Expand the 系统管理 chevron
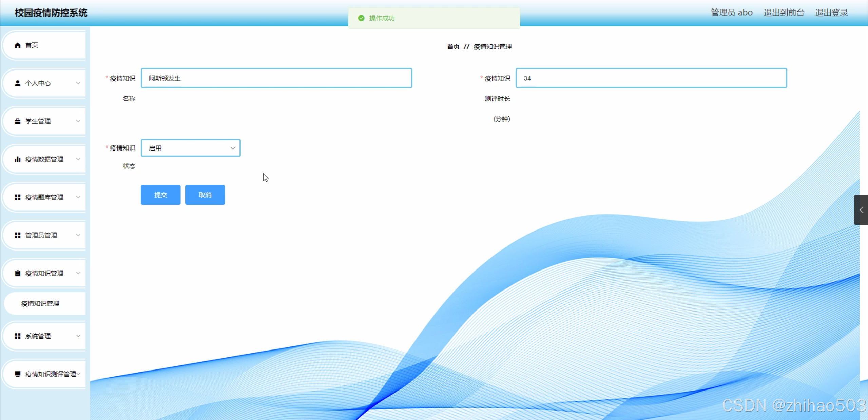The height and width of the screenshot is (420, 868). (x=78, y=336)
